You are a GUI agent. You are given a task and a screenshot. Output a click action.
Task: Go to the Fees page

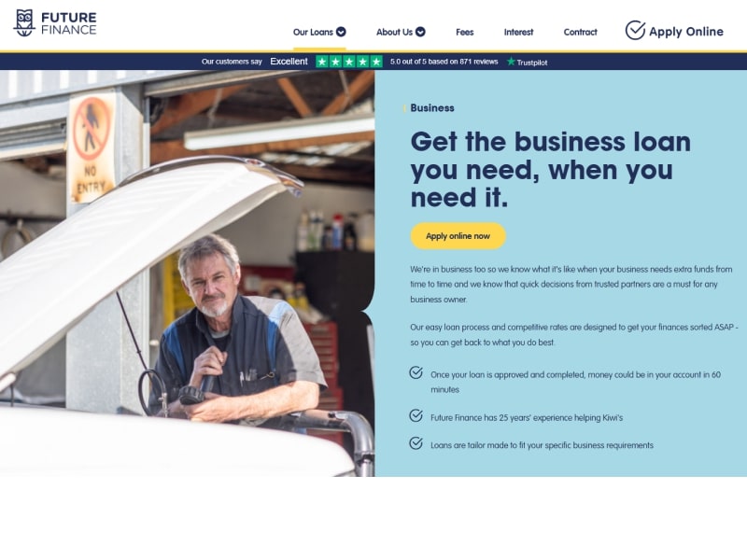coord(464,32)
